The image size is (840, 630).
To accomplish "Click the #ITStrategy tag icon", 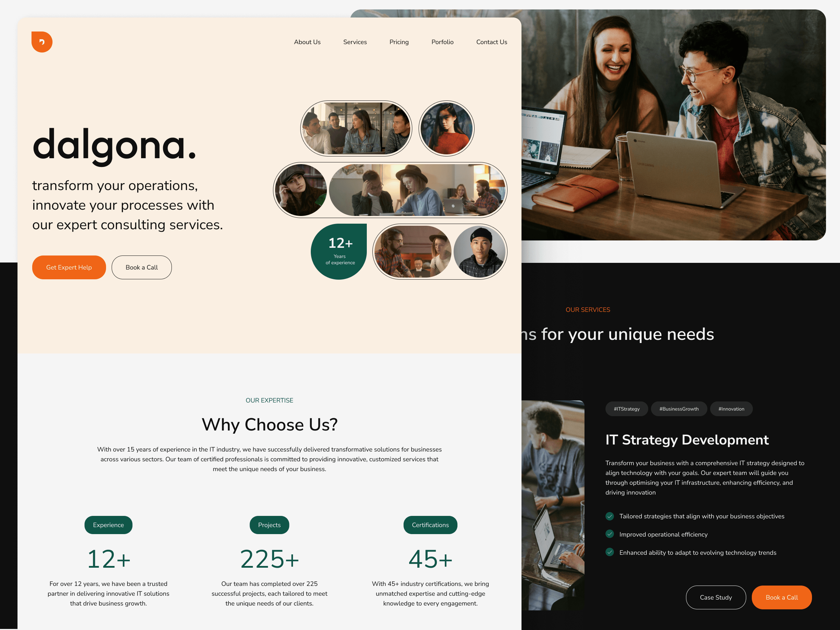I will coord(624,408).
